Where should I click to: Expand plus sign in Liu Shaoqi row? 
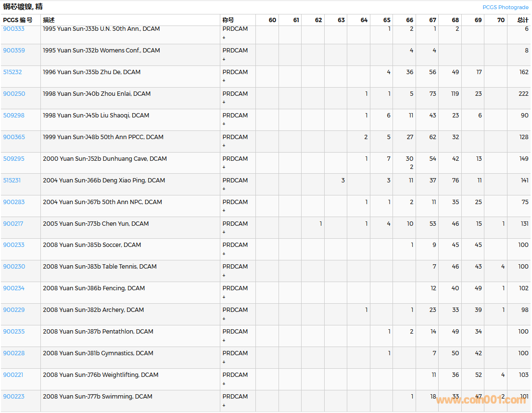(224, 124)
